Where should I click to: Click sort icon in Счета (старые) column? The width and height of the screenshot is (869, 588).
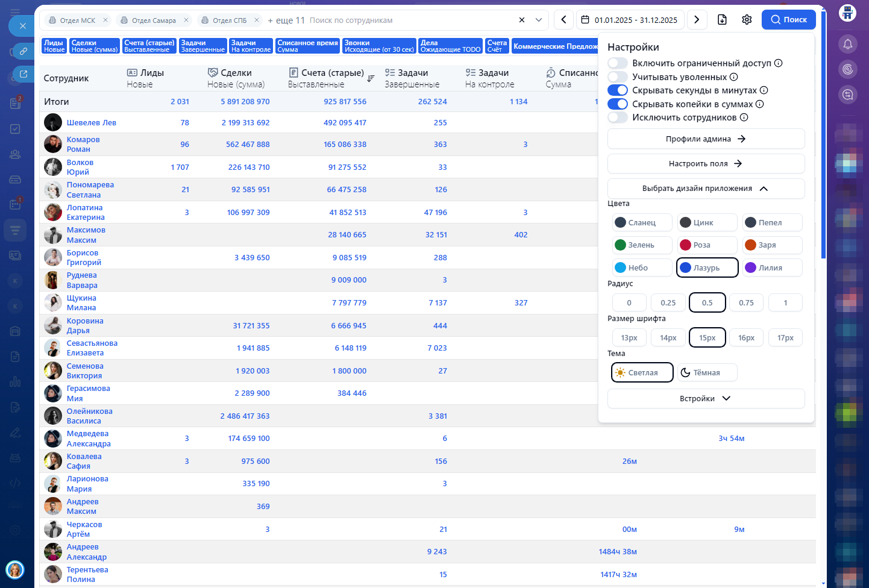pos(371,78)
